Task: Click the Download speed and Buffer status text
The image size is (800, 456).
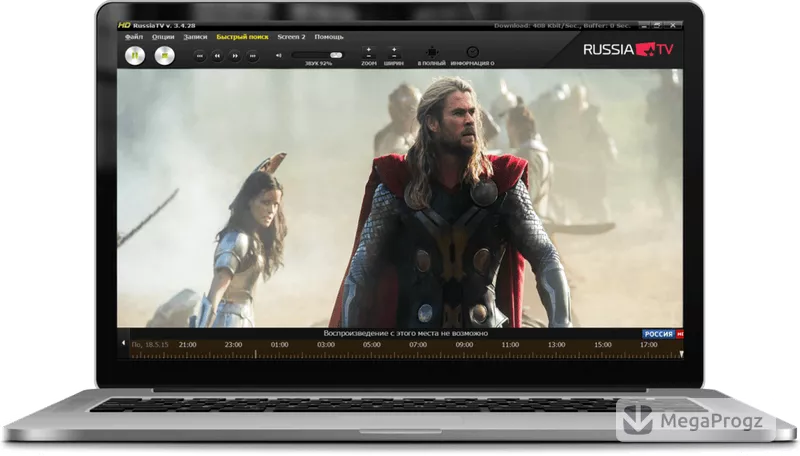Action: click(x=562, y=26)
